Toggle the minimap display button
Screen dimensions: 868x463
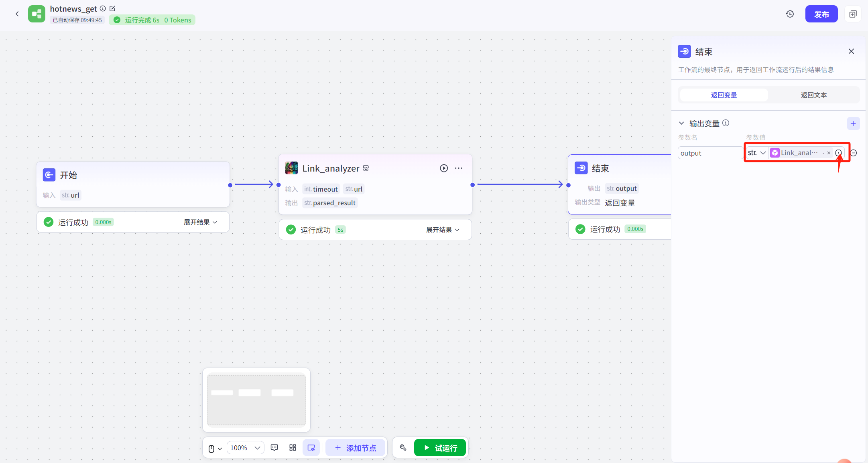[x=311, y=447]
